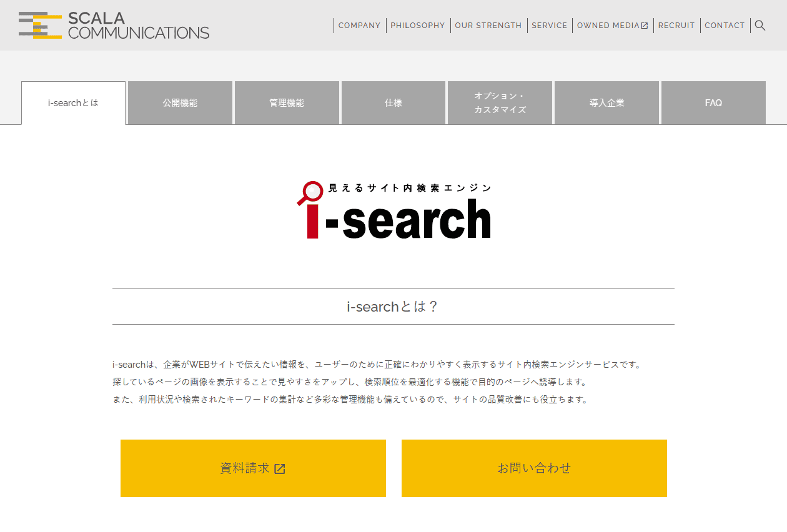Select the i-searchとは tab
Screen dimensions: 787x532
pos(73,103)
